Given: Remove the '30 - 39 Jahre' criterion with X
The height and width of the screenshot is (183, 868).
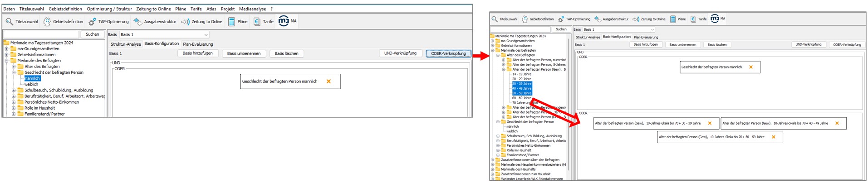Looking at the screenshot, I should pyautogui.click(x=710, y=123).
